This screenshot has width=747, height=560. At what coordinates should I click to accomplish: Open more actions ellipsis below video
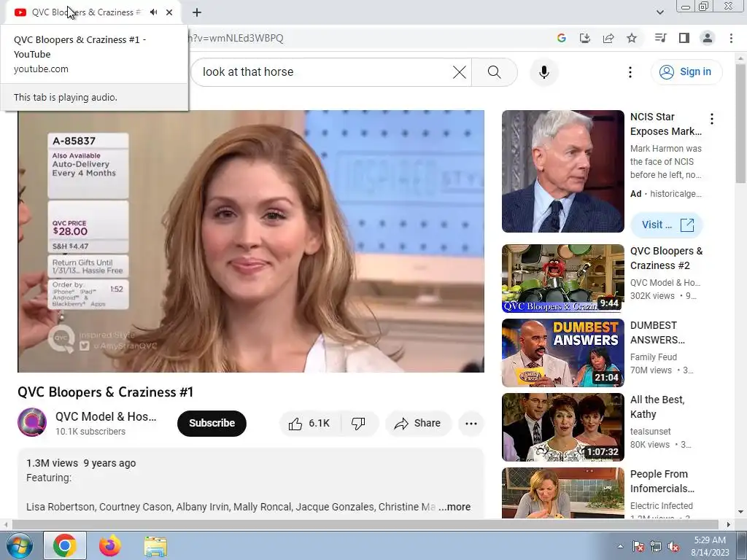coord(471,424)
